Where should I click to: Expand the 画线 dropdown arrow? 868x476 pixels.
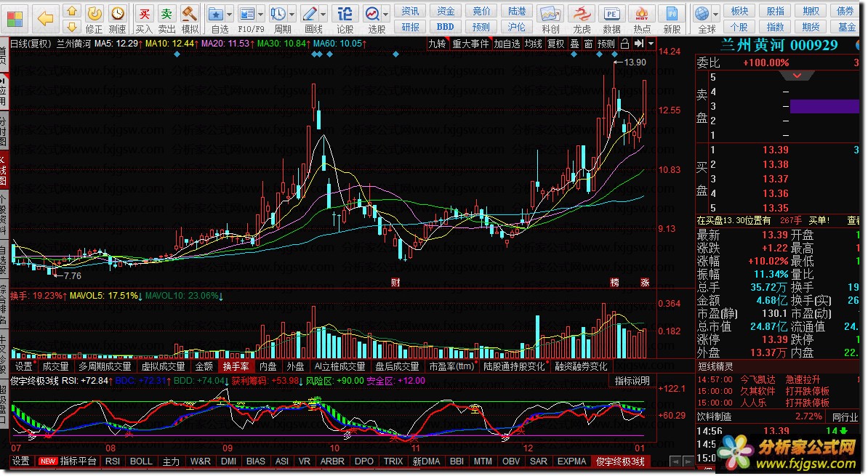coord(324,15)
